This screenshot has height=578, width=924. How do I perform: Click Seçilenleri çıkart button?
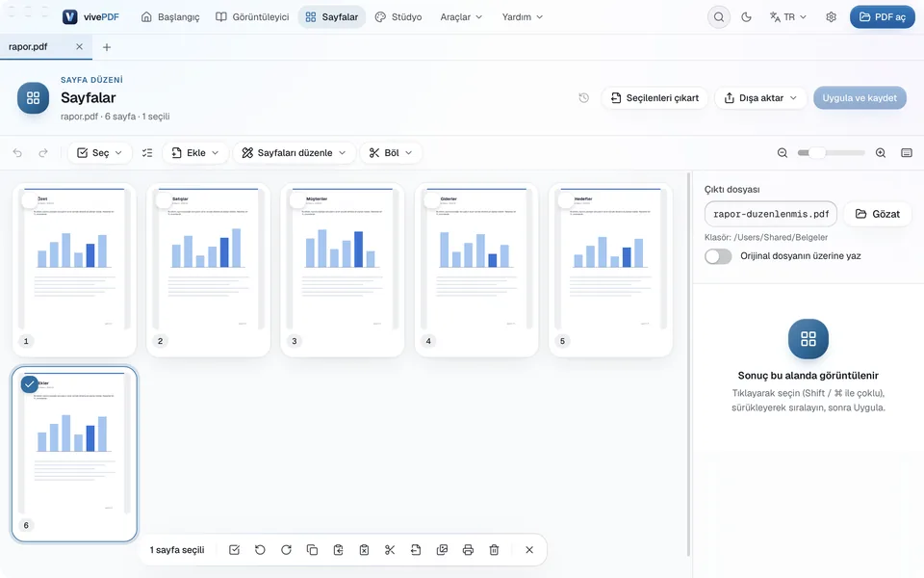[654, 98]
